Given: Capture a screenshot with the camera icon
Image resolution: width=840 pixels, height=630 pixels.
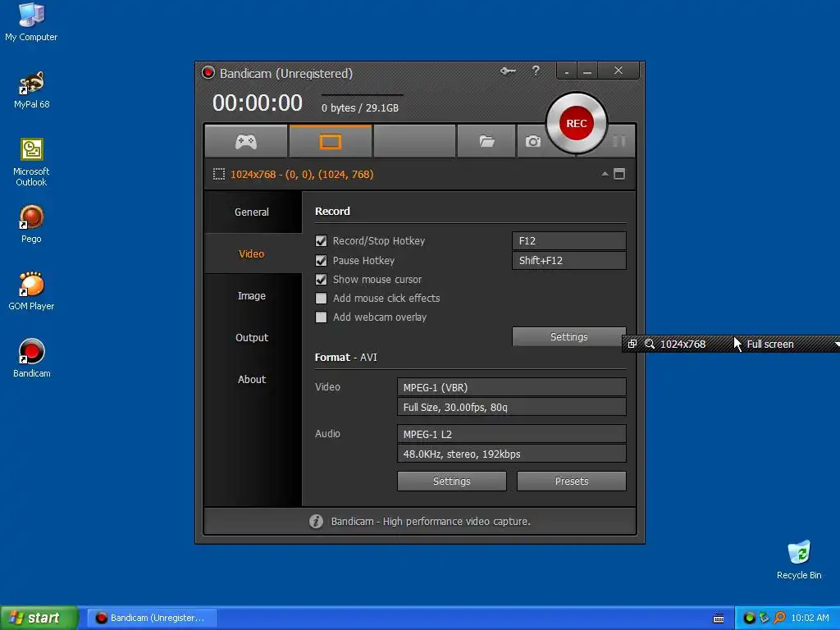Looking at the screenshot, I should point(532,141).
